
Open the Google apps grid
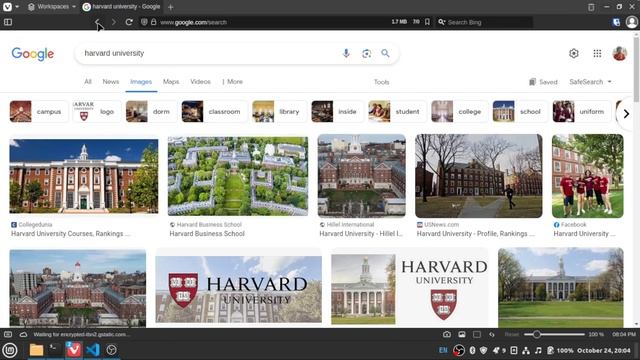tap(597, 53)
